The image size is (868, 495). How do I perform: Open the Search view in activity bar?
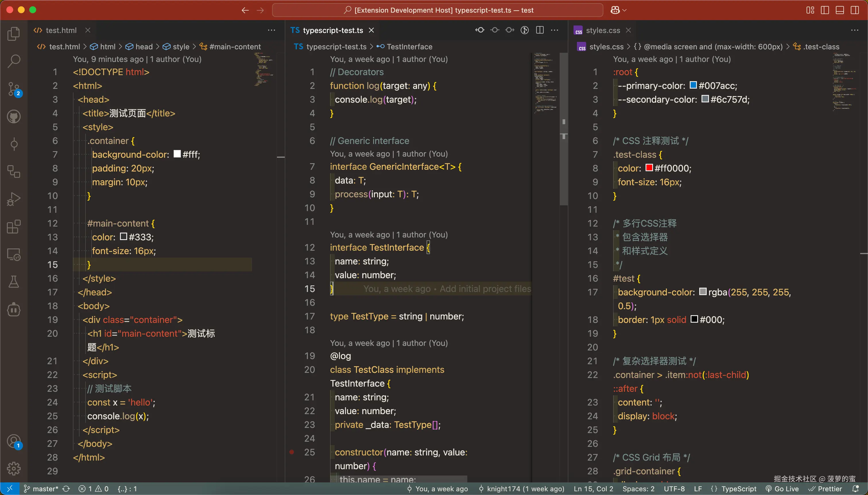point(13,61)
